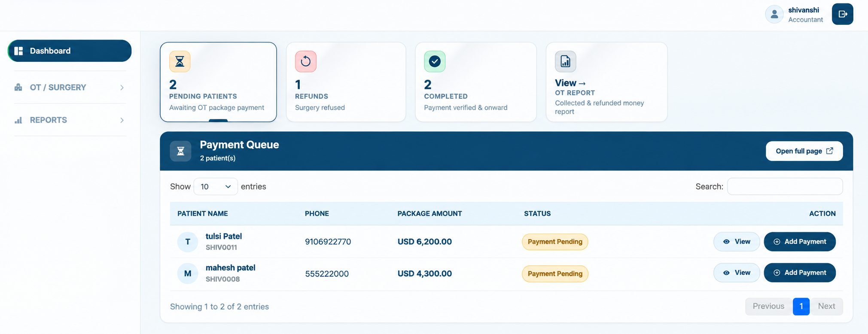Sort by STATUS column header
This screenshot has width=868, height=334.
point(537,214)
